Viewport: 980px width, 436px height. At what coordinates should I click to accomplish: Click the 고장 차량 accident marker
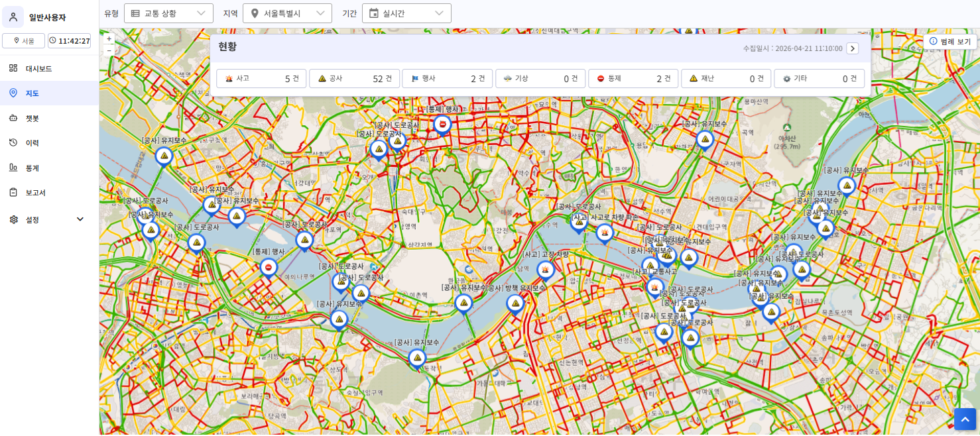[546, 270]
